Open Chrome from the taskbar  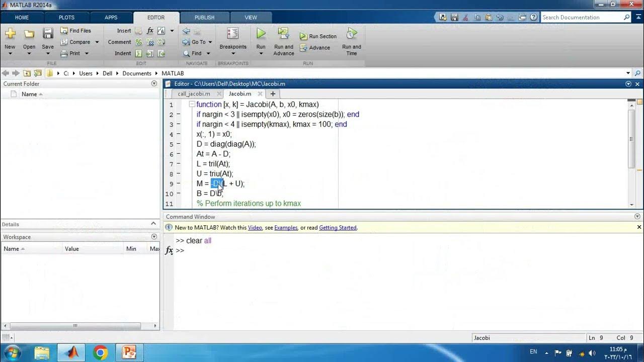coord(100,352)
